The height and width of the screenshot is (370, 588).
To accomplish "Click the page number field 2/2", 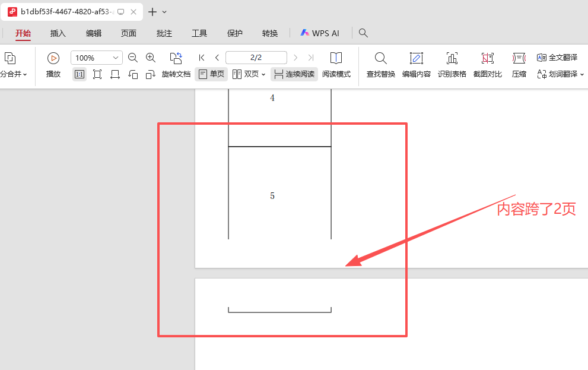I will 256,58.
